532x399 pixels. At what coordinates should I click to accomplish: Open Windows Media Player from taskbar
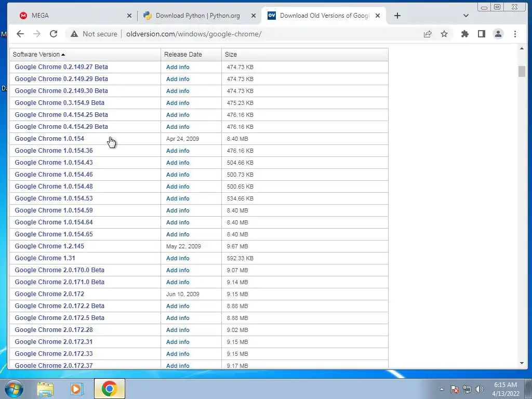coord(77,389)
